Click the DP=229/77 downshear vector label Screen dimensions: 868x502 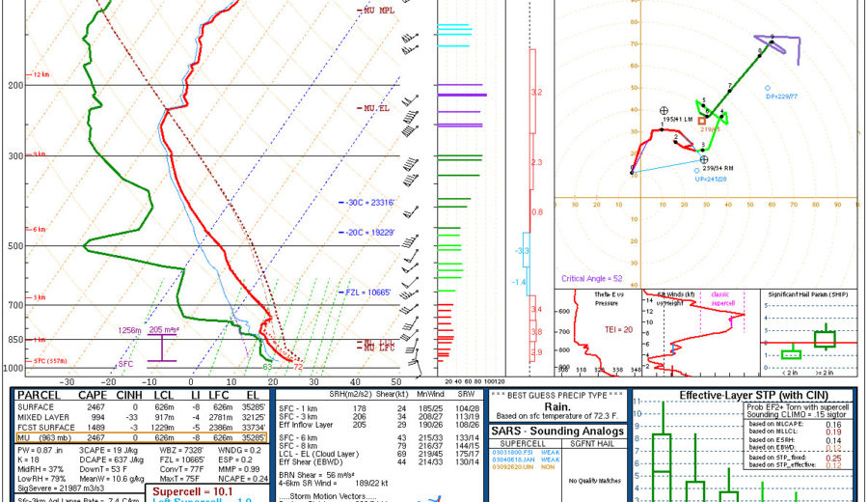click(x=781, y=97)
